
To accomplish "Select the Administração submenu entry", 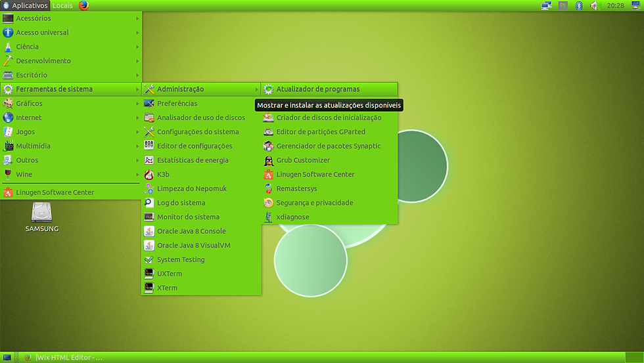I will coord(201,89).
